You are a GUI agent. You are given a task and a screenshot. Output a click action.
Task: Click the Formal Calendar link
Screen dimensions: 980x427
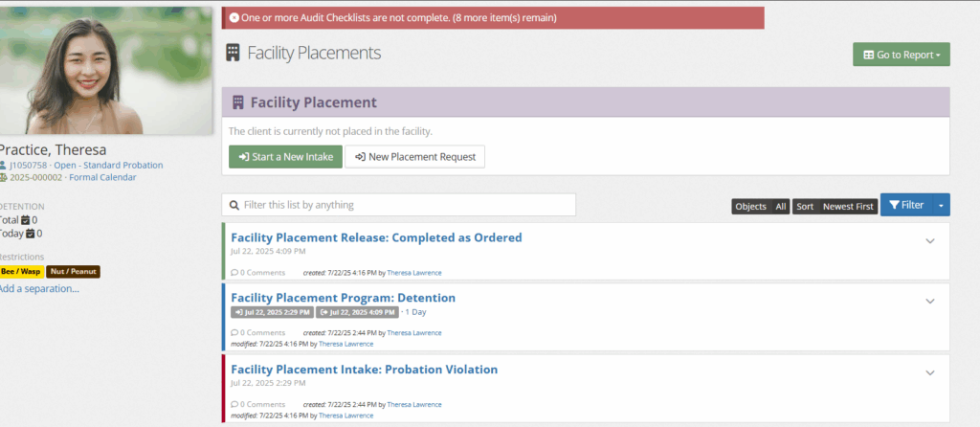tap(102, 177)
